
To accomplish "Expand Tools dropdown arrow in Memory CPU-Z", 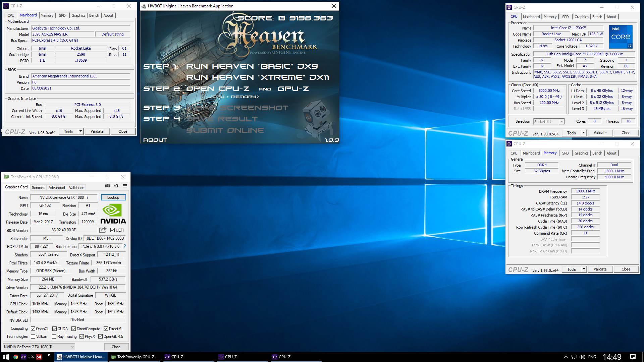I will [584, 269].
